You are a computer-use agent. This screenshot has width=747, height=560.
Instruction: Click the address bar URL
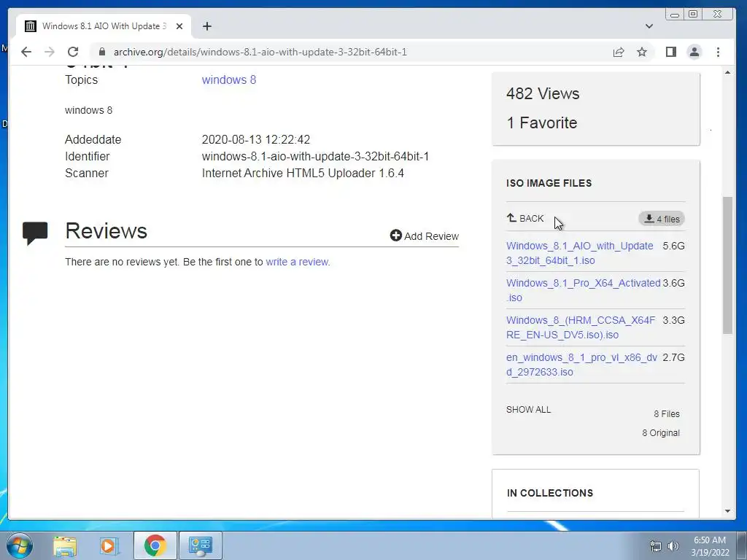tap(260, 52)
